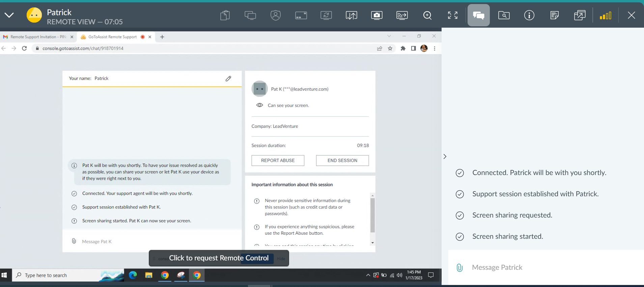Open a new browser tab
This screenshot has width=644, height=287.
pyautogui.click(x=162, y=37)
